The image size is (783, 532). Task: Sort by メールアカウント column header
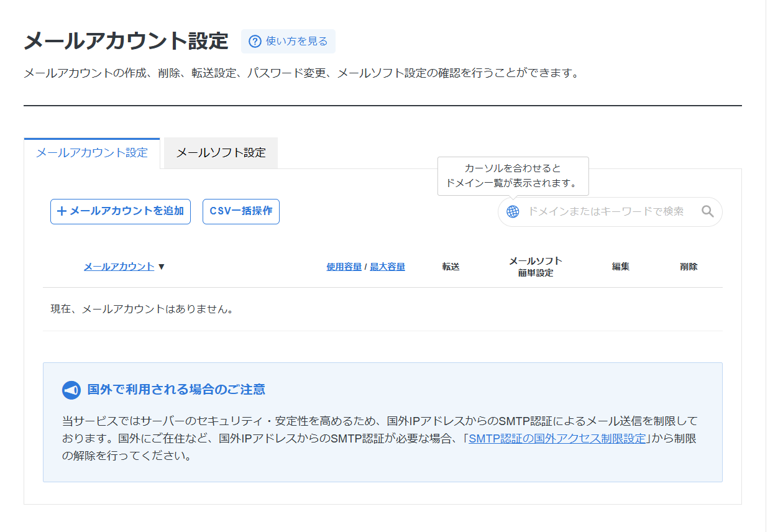[x=119, y=267]
